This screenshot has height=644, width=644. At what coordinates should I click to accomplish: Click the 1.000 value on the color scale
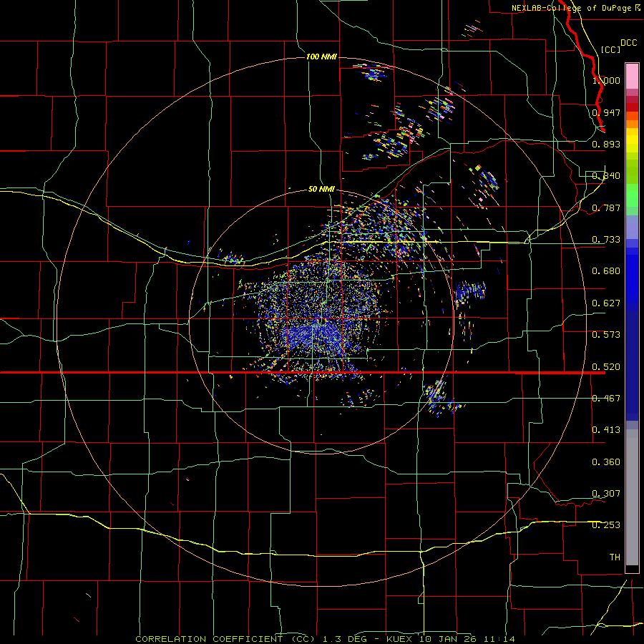pyautogui.click(x=606, y=80)
